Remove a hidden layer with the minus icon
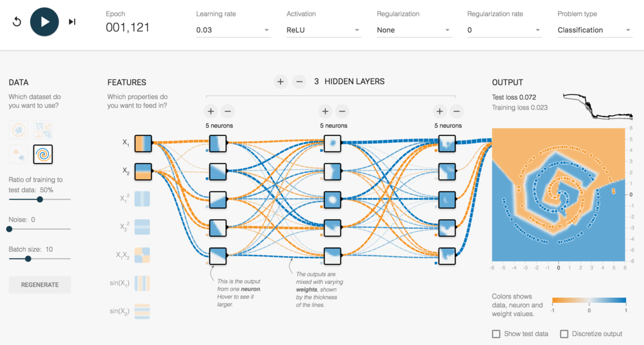644x345 pixels. (299, 81)
